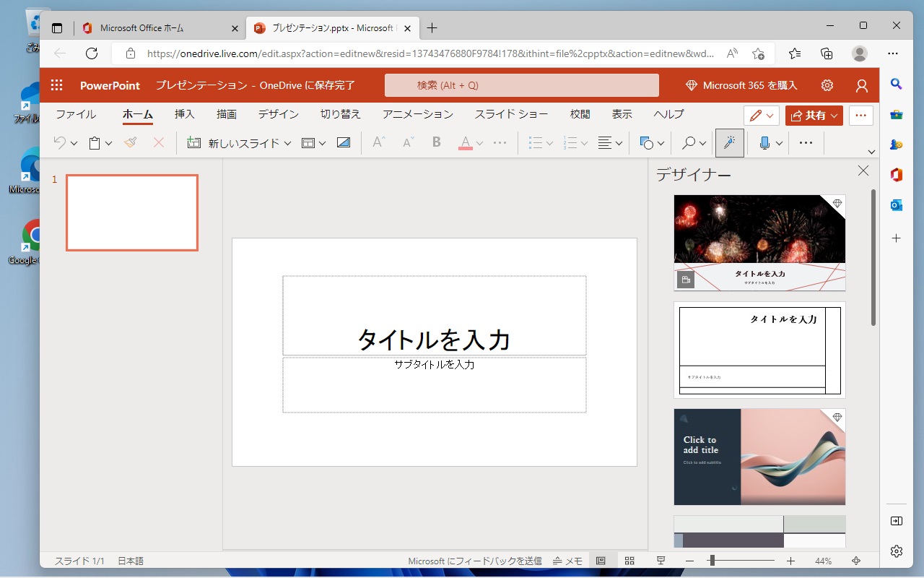The width and height of the screenshot is (924, 578).
Task: Expand numbering dropdown arrow
Action: pyautogui.click(x=584, y=144)
